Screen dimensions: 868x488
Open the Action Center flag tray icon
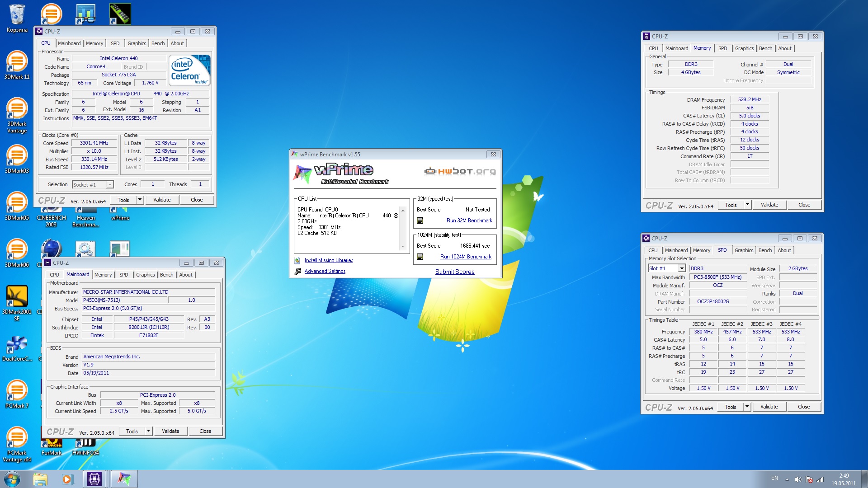point(809,479)
